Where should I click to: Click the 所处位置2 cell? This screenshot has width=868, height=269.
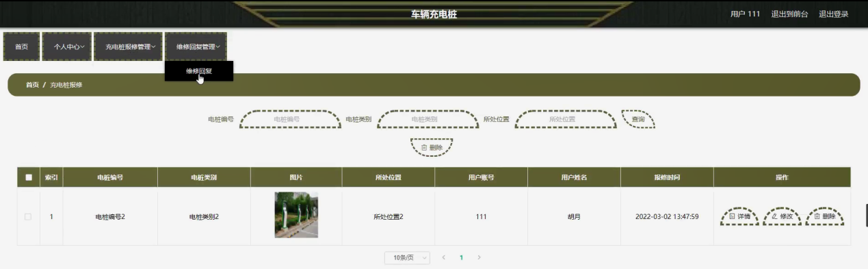pos(389,217)
